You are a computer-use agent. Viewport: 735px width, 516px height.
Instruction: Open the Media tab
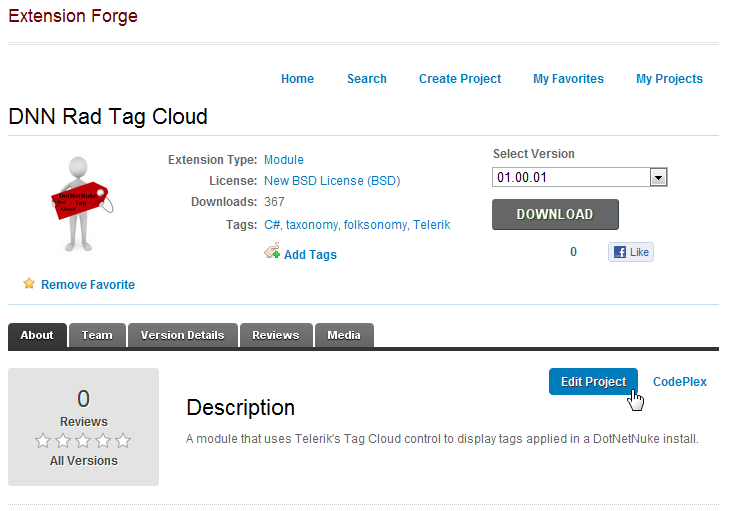coord(344,335)
